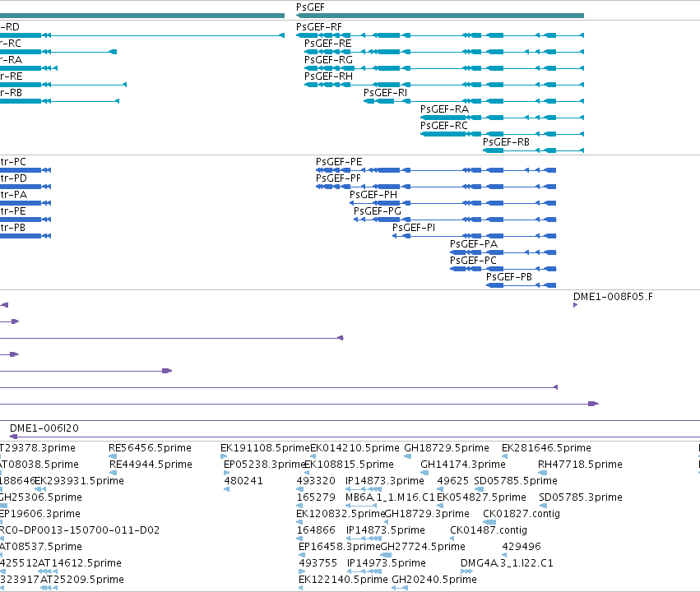Click the arrow glyph under DME1-008F05.F
The height and width of the screenshot is (592, 700).
coord(576,305)
